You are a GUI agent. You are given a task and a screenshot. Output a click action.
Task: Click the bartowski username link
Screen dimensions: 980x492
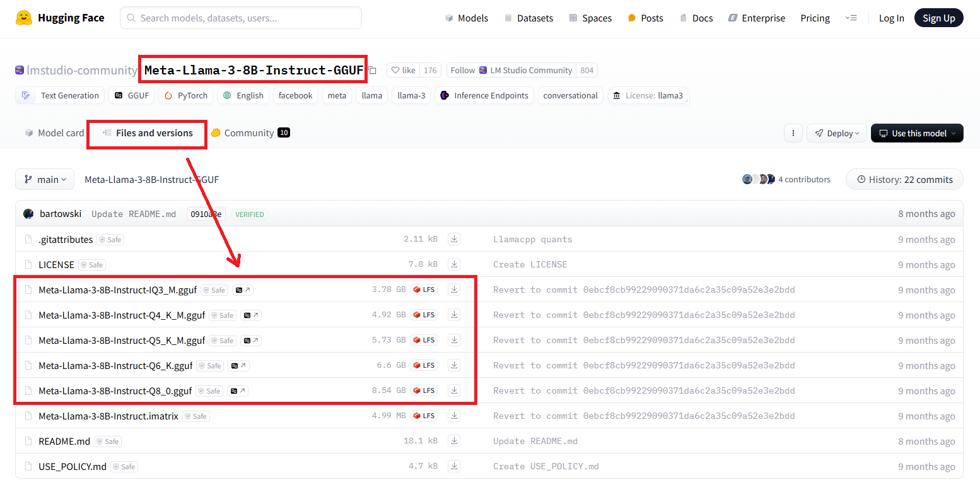[x=61, y=214]
